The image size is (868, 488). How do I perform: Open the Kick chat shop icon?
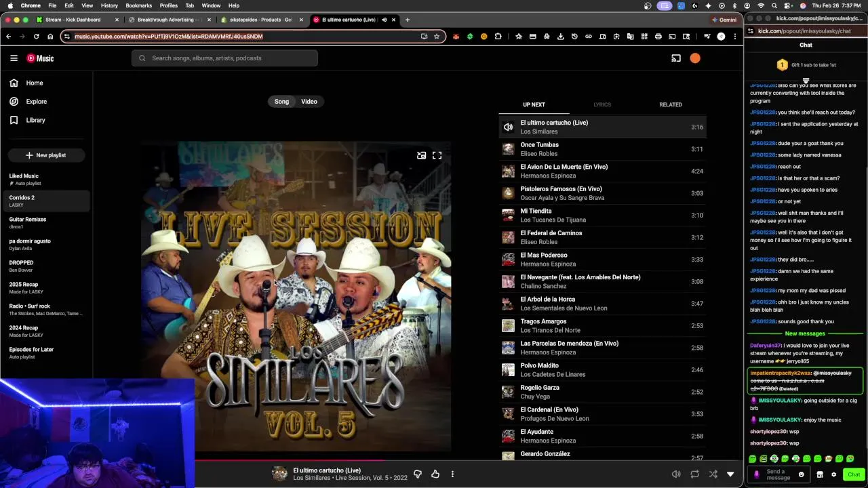click(819, 474)
